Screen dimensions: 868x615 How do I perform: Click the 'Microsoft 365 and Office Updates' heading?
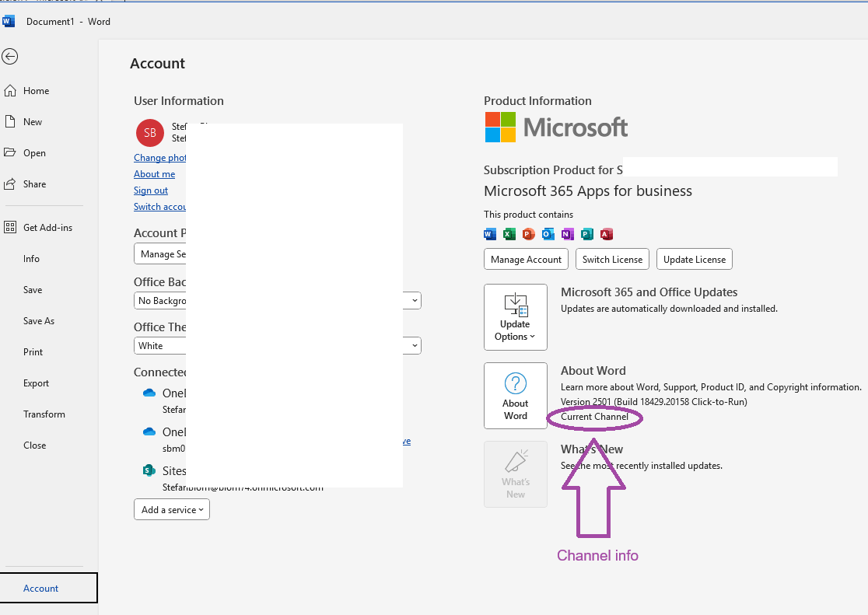tap(649, 292)
